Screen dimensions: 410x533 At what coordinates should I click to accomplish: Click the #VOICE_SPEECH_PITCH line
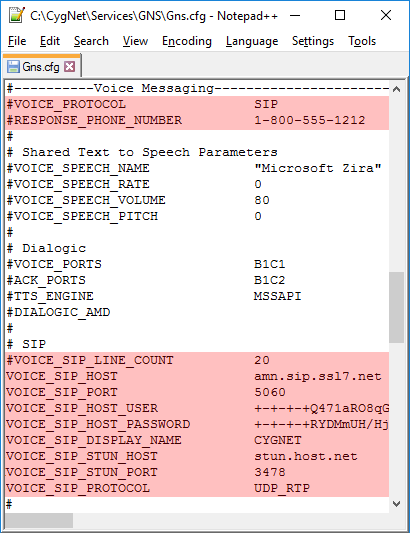coord(197,216)
